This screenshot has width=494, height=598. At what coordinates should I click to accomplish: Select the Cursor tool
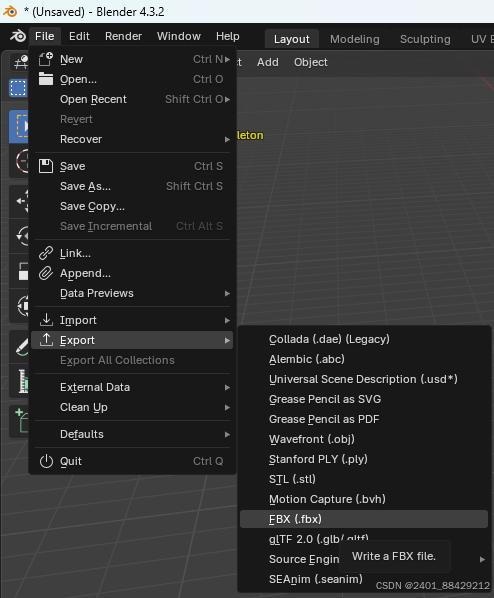click(x=19, y=161)
